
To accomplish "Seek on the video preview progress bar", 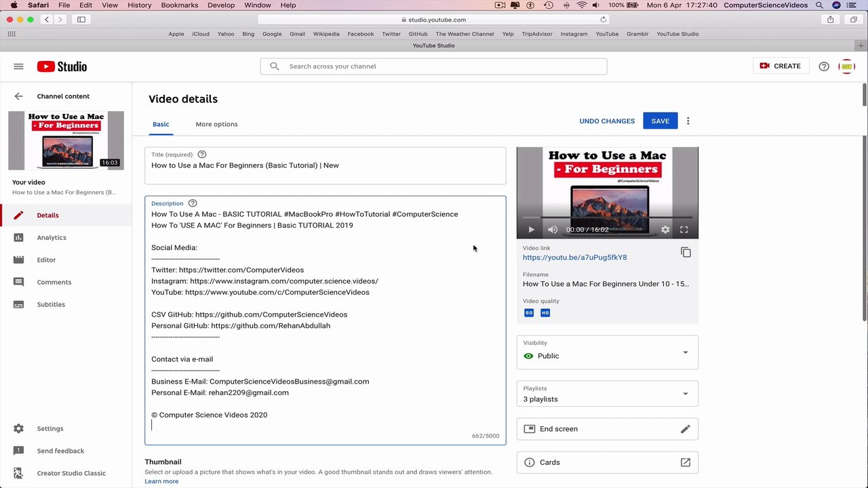I will pos(607,218).
